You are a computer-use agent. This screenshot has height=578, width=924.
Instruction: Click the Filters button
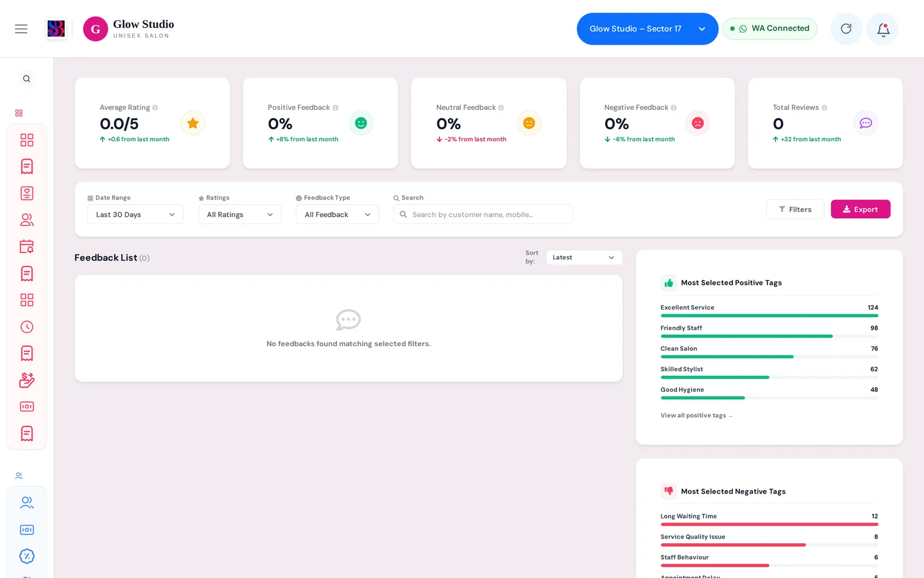point(795,209)
